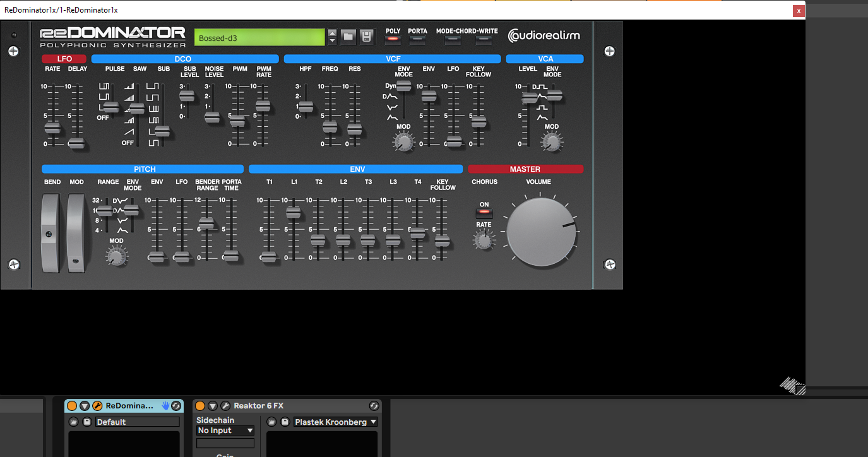This screenshot has width=868, height=457.
Task: Toggle the PORTA button
Action: coord(417,40)
